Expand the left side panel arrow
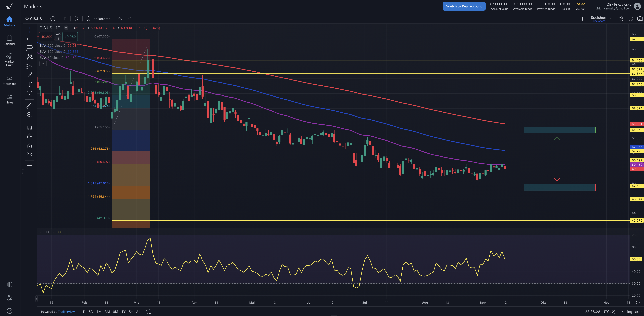The width and height of the screenshot is (644, 316). [x=22, y=173]
